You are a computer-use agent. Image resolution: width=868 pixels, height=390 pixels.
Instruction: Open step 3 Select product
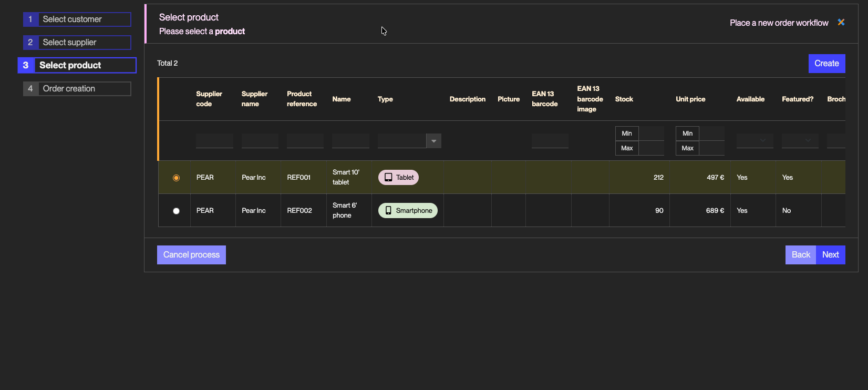coord(77,65)
